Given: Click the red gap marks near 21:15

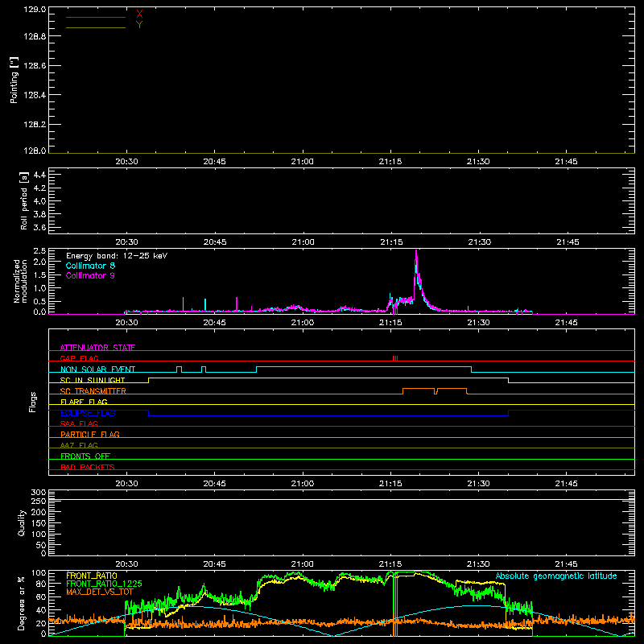Looking at the screenshot, I should (x=395, y=358).
